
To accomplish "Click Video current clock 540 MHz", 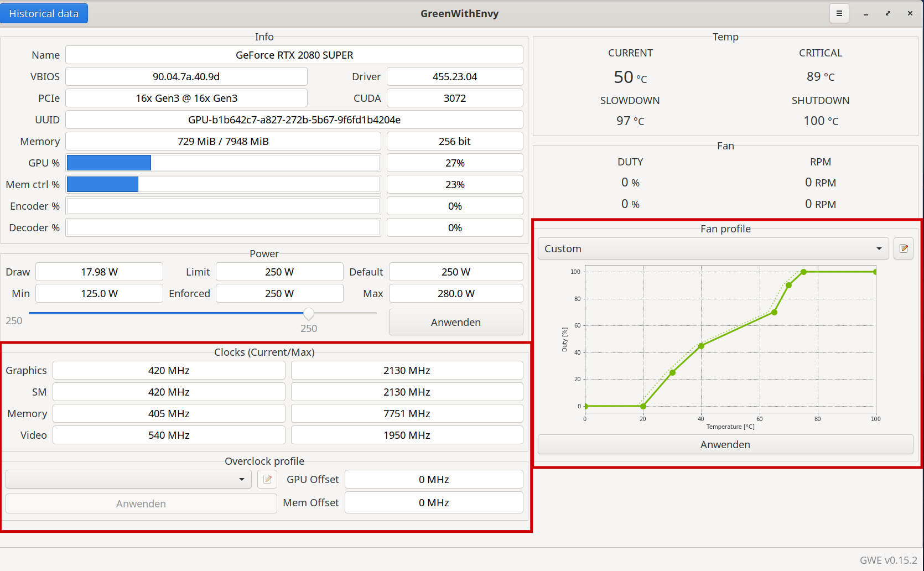I will [169, 435].
